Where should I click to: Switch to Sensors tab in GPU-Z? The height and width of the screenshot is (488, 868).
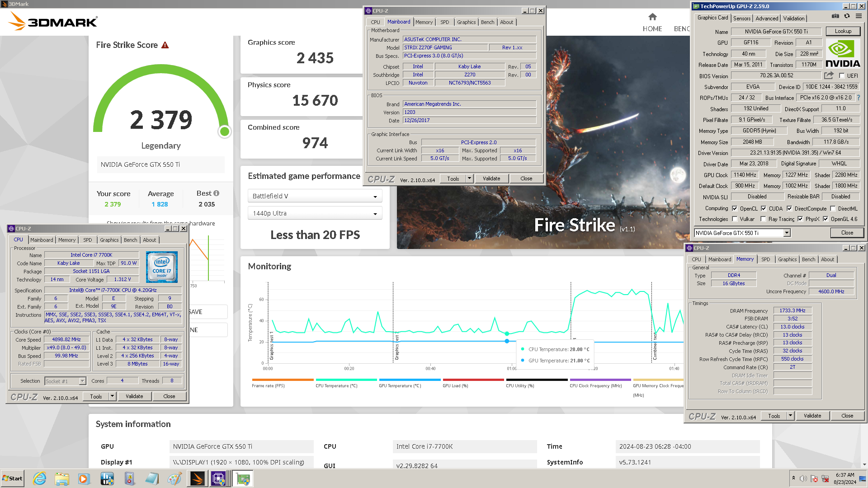coord(742,19)
